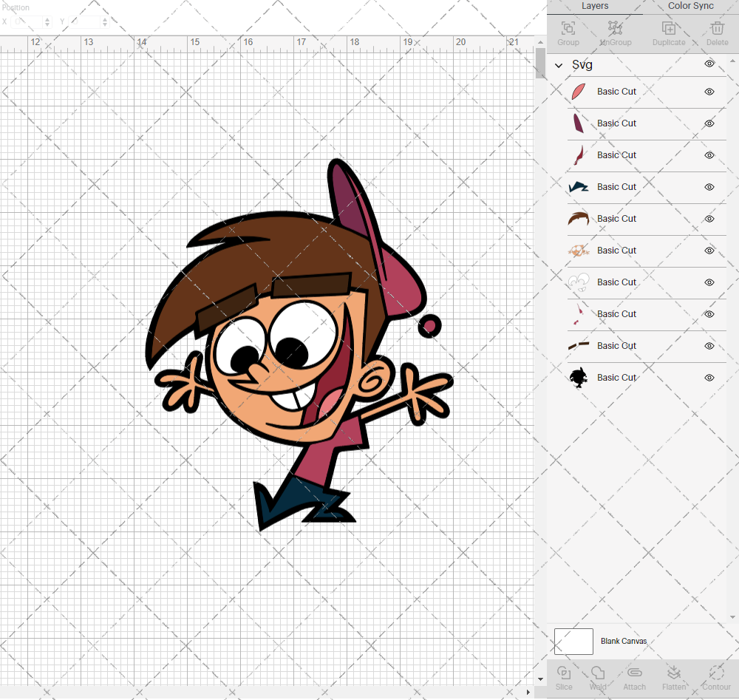The height and width of the screenshot is (700, 739).
Task: Click the Basic Cut text beside the eyebrows thumbnail
Action: 616,346
